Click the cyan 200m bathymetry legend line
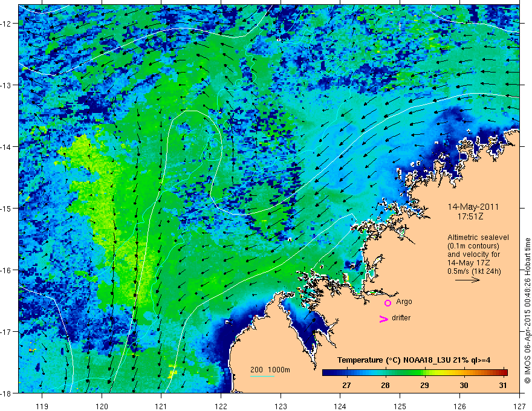Viewport: 532px width, 411px height. (x=262, y=376)
